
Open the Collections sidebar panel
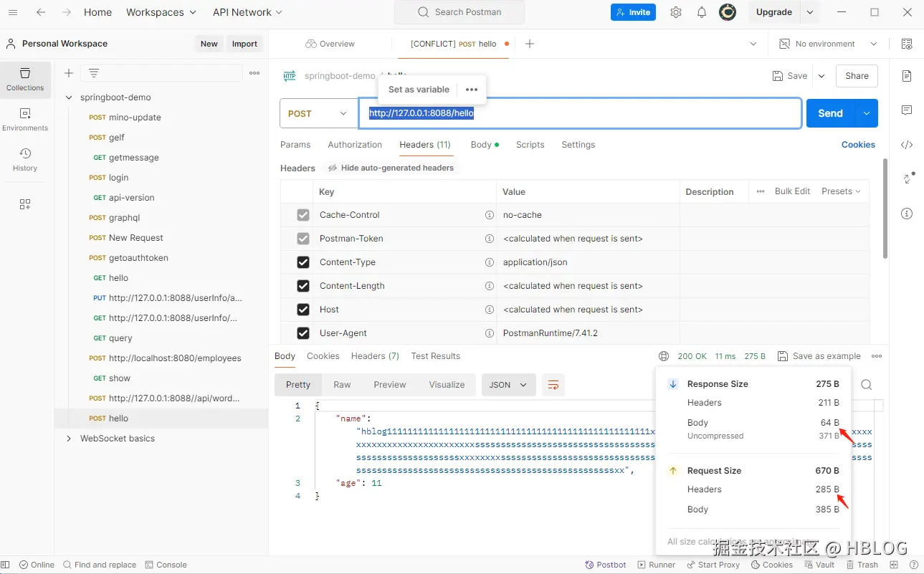pyautogui.click(x=25, y=79)
